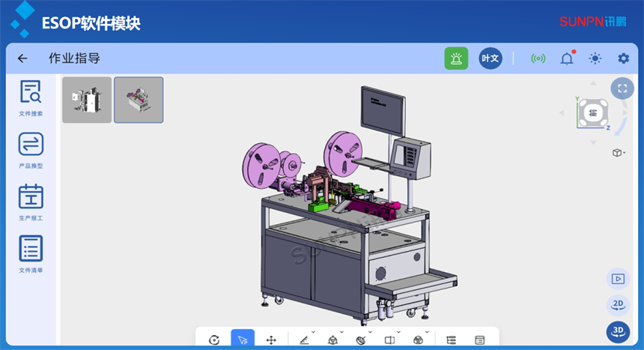Switch to 2D view mode
This screenshot has height=350, width=644.
[x=618, y=304]
